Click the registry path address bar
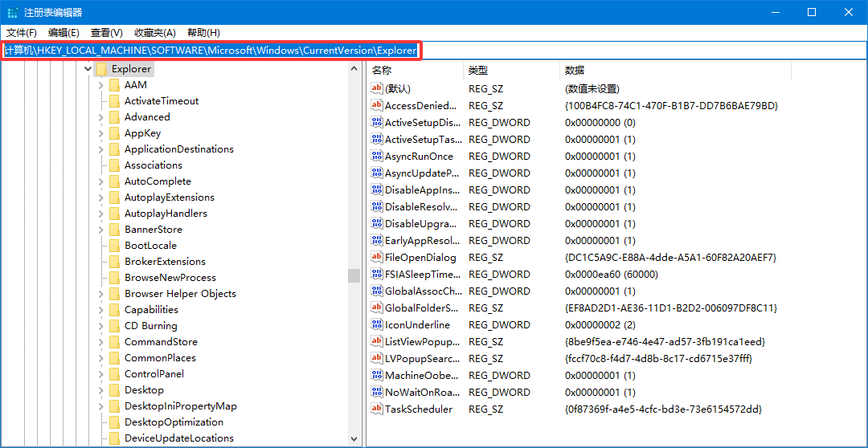This screenshot has height=448, width=868. point(433,51)
